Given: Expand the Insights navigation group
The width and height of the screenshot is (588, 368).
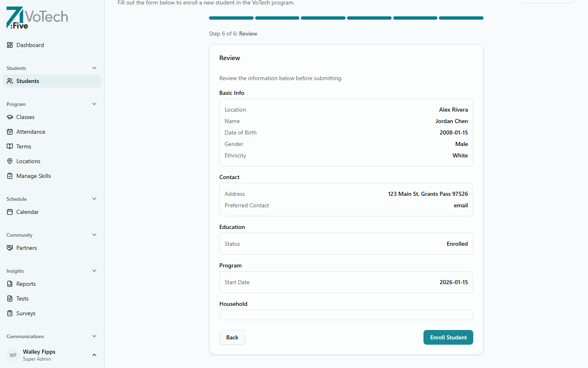Looking at the screenshot, I should (94, 271).
